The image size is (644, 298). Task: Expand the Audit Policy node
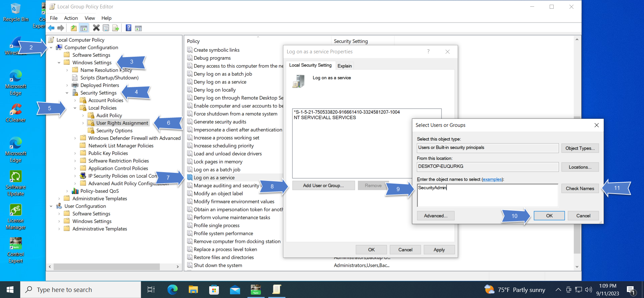83,115
